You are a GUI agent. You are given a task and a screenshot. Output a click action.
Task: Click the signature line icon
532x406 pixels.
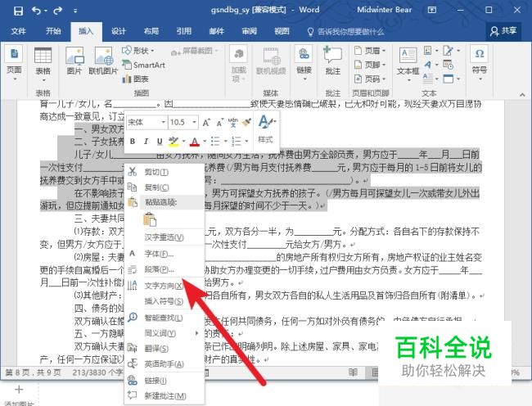448,51
